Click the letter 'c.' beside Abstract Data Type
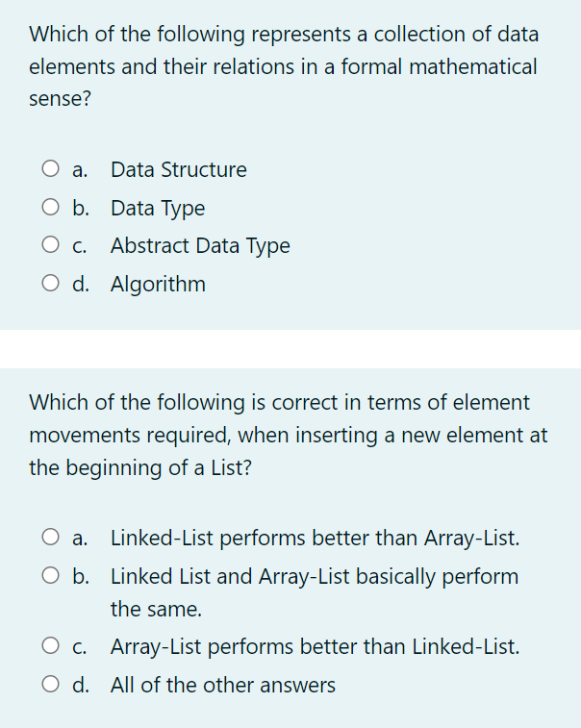This screenshot has width=581, height=728. [80, 246]
